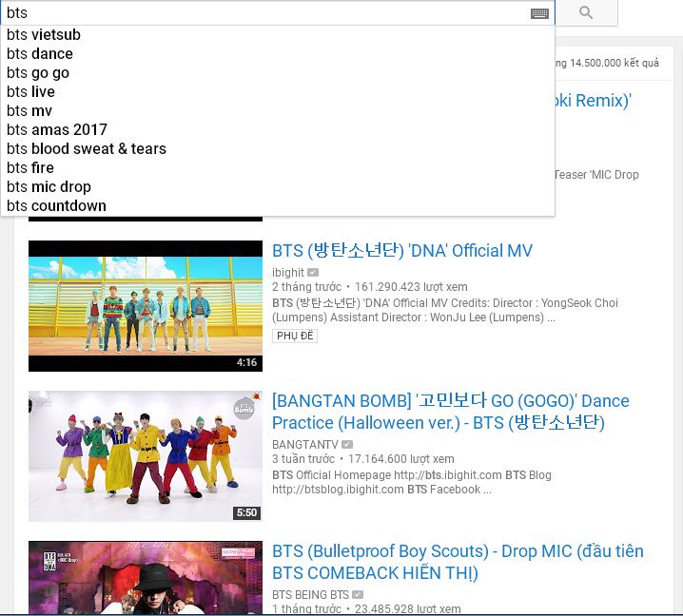Visit the BTS BEING BTS channel
Screen dimensions: 683x616
(310, 595)
